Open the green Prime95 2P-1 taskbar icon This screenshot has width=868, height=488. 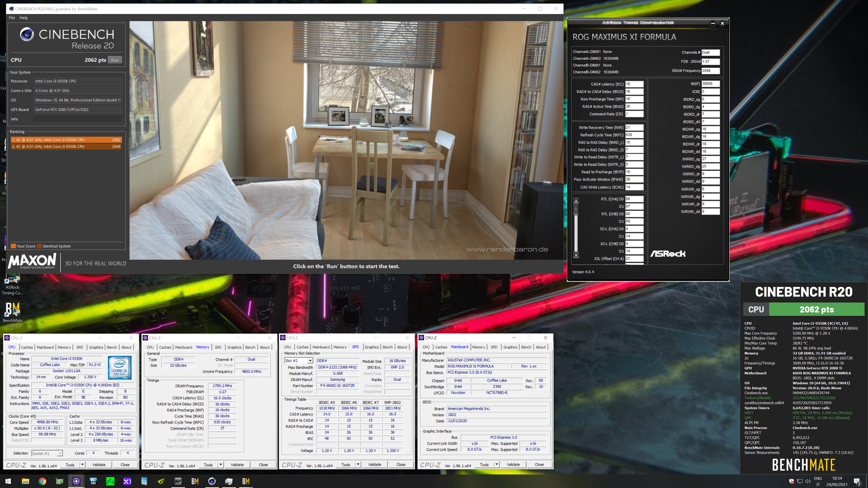[110, 481]
